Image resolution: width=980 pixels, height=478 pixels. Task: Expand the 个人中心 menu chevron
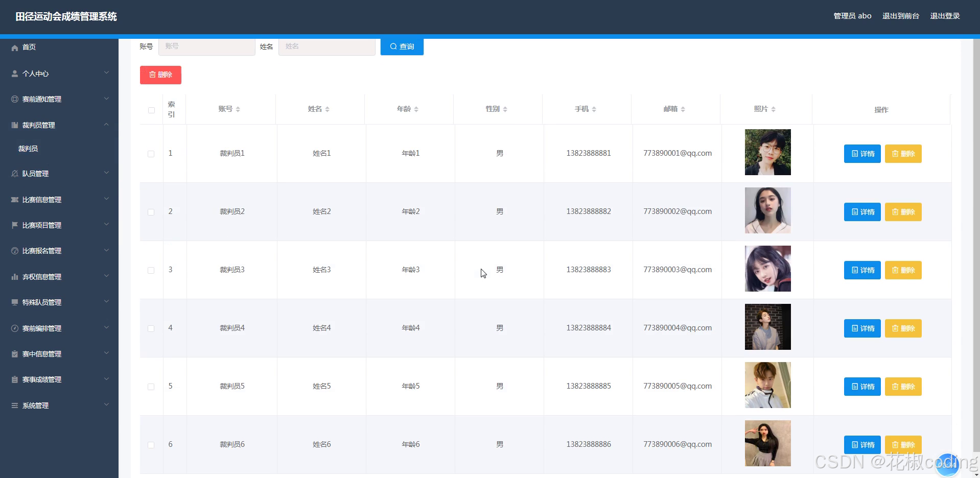click(x=106, y=73)
